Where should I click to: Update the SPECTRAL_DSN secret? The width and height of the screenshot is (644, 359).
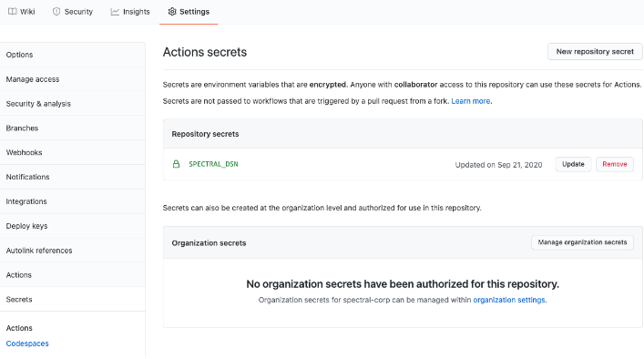pyautogui.click(x=573, y=164)
